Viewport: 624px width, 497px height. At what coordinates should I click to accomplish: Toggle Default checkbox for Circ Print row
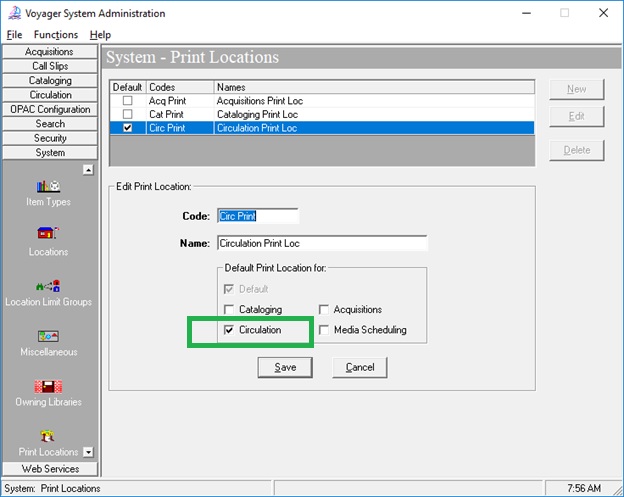pos(127,128)
